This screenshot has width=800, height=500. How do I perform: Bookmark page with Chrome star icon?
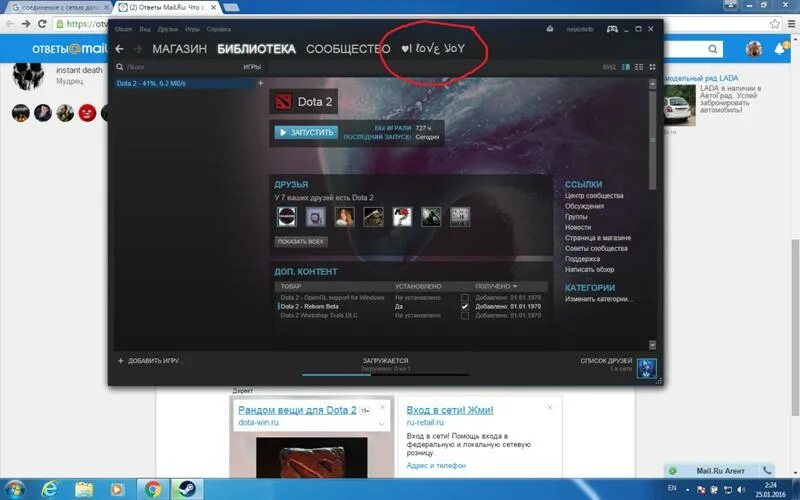pos(774,23)
